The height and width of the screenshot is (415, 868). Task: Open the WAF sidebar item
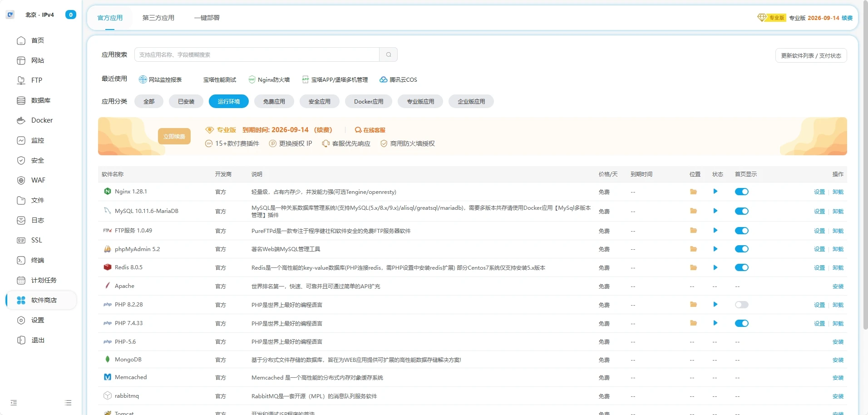pyautogui.click(x=38, y=180)
